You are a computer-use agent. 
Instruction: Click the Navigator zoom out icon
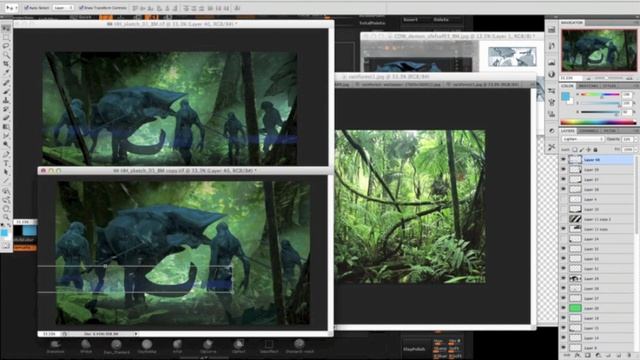tap(588, 78)
